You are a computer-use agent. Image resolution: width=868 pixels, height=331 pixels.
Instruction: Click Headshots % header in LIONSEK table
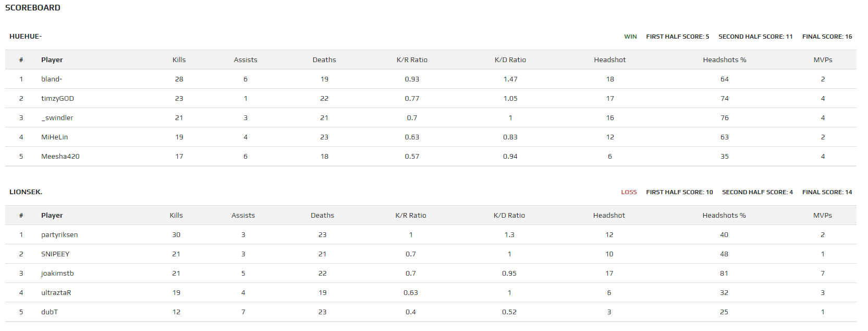pyautogui.click(x=724, y=216)
